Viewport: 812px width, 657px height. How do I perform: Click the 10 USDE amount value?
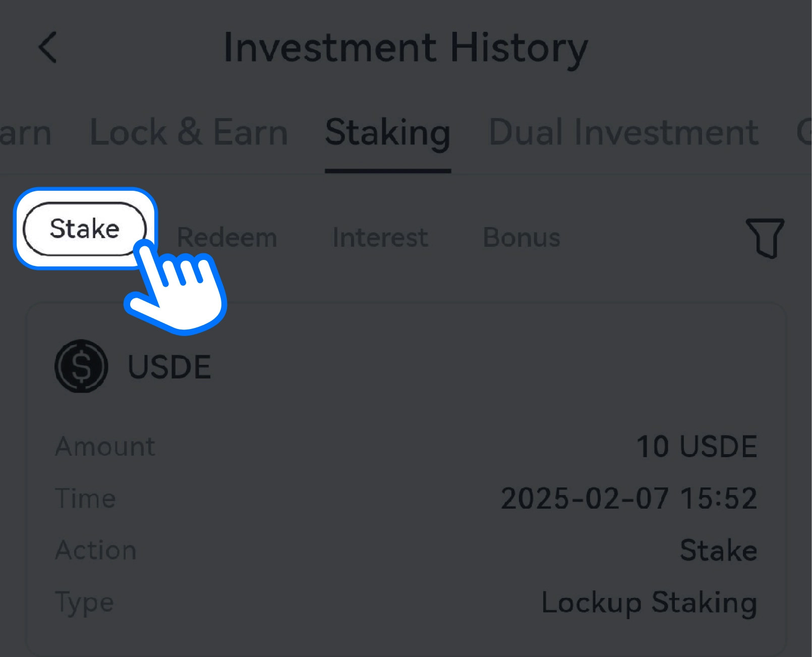coord(697,447)
